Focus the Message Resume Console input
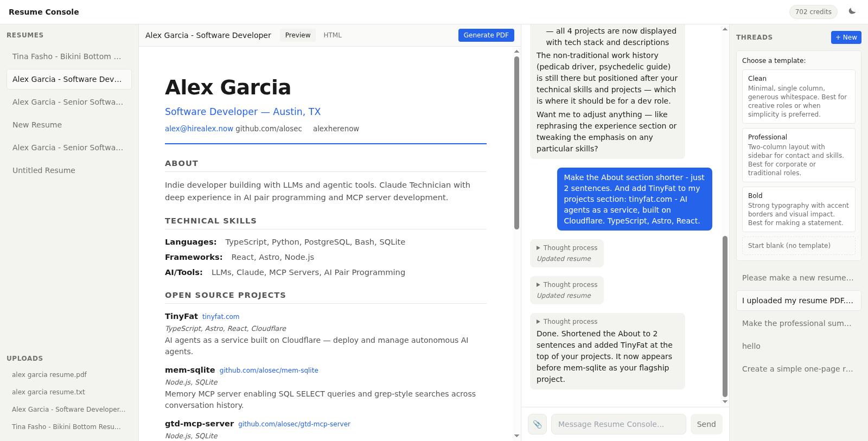 [x=618, y=424]
